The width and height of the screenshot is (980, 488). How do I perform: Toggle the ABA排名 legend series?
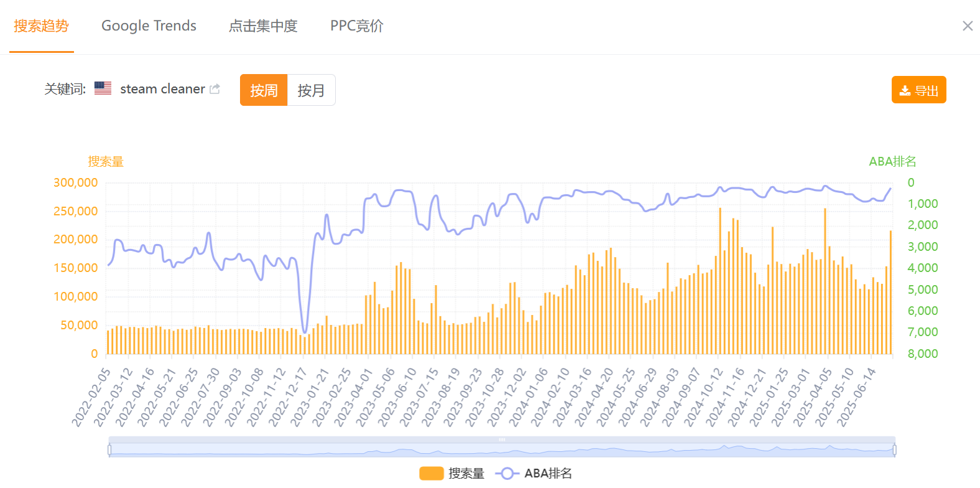(x=534, y=474)
